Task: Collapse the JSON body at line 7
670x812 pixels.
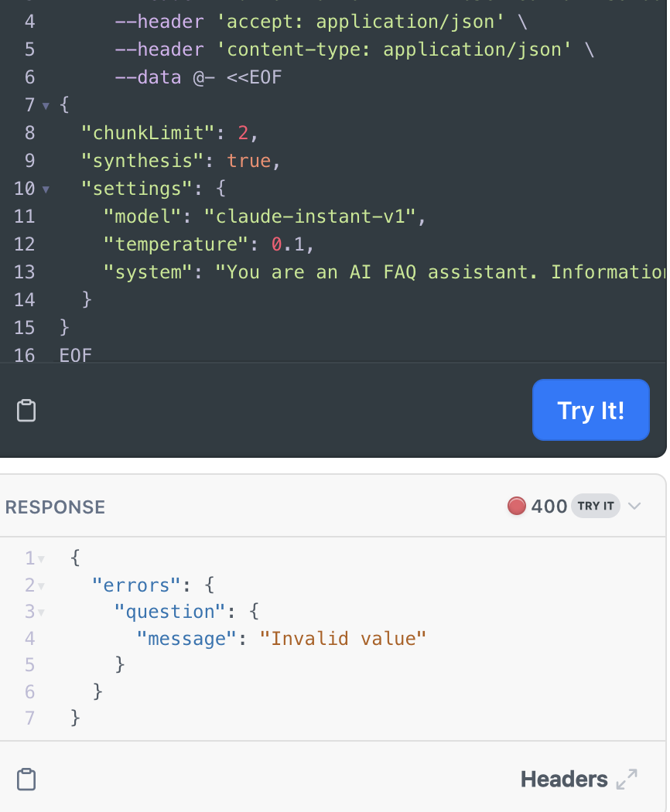Action: (46, 106)
